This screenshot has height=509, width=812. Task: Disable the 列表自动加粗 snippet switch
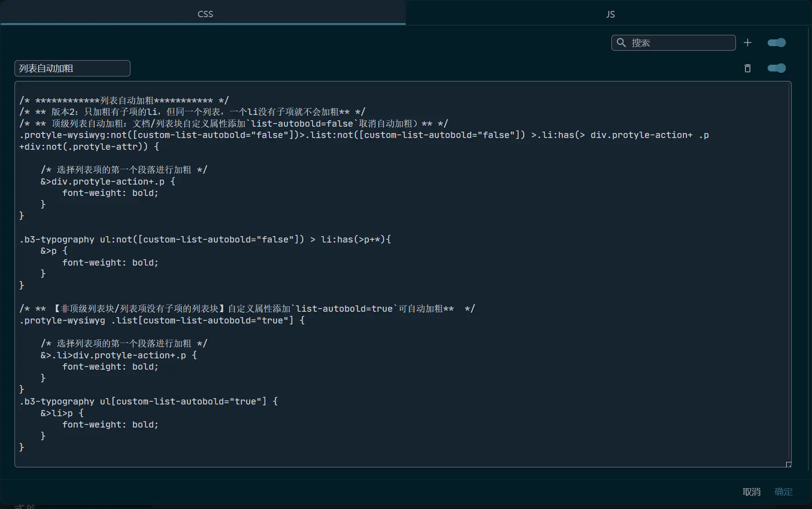776,68
